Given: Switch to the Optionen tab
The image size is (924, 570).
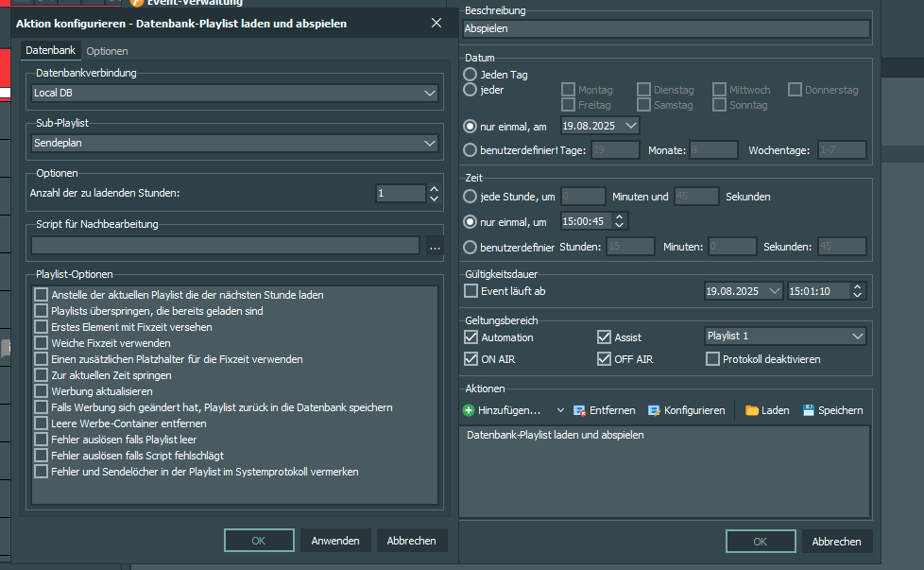Looking at the screenshot, I should click(x=107, y=51).
